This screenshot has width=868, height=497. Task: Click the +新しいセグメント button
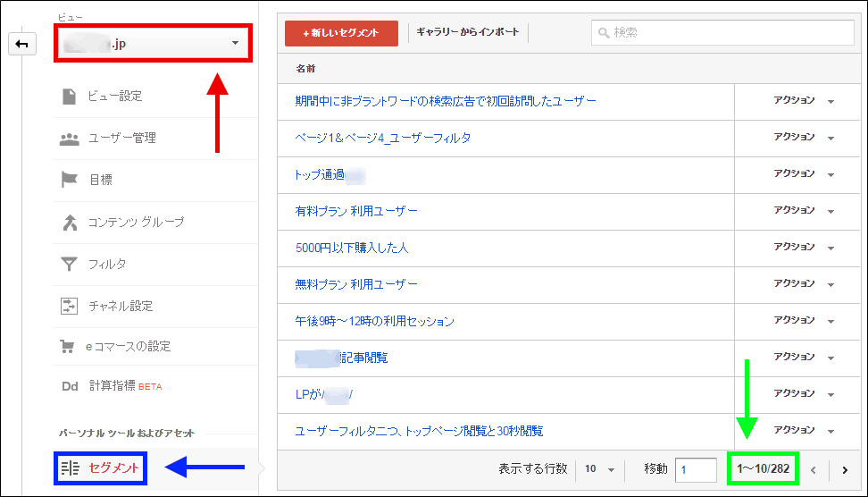341,33
